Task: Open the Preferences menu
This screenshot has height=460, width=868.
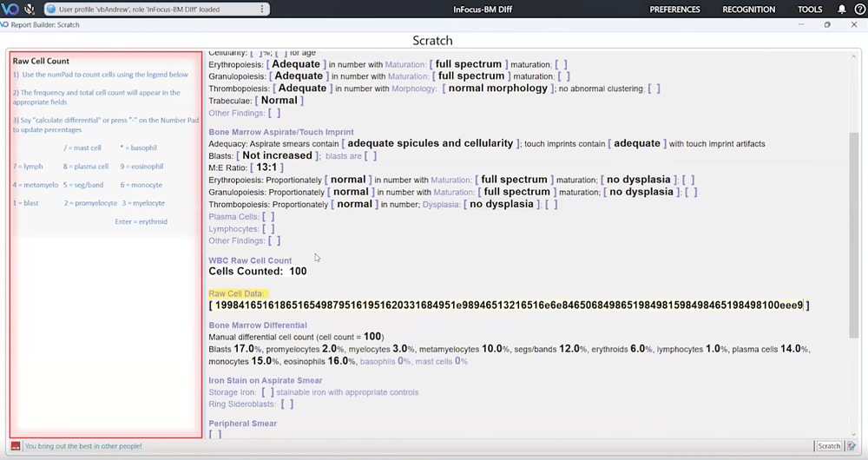Action: (x=674, y=10)
